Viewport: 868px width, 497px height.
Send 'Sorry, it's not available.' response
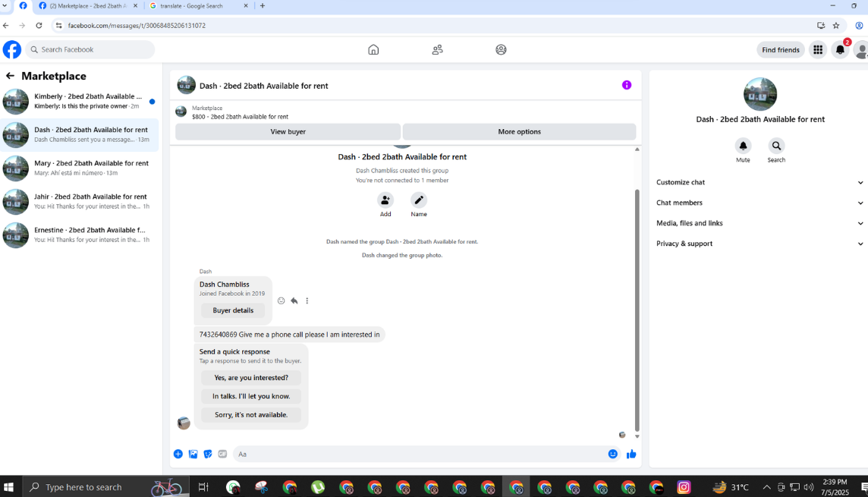251,414
